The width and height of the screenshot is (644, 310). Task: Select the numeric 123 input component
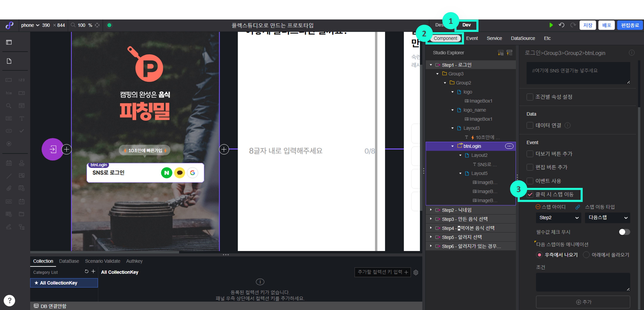[x=22, y=80]
